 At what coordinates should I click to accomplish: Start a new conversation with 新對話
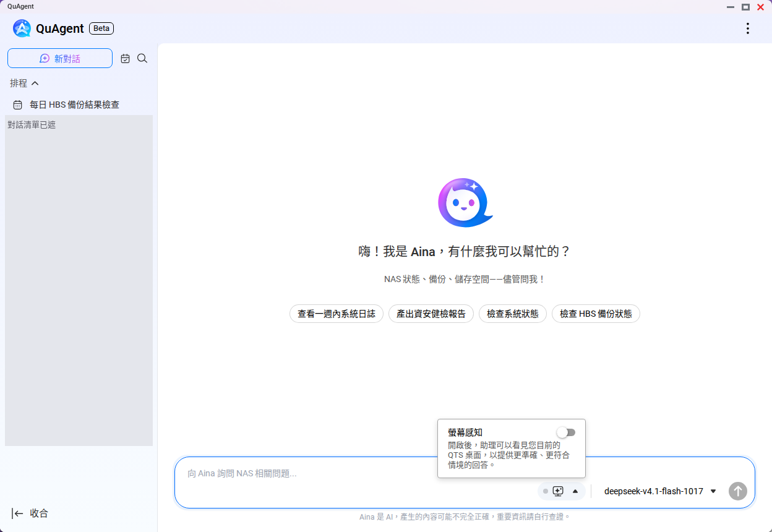click(x=60, y=58)
